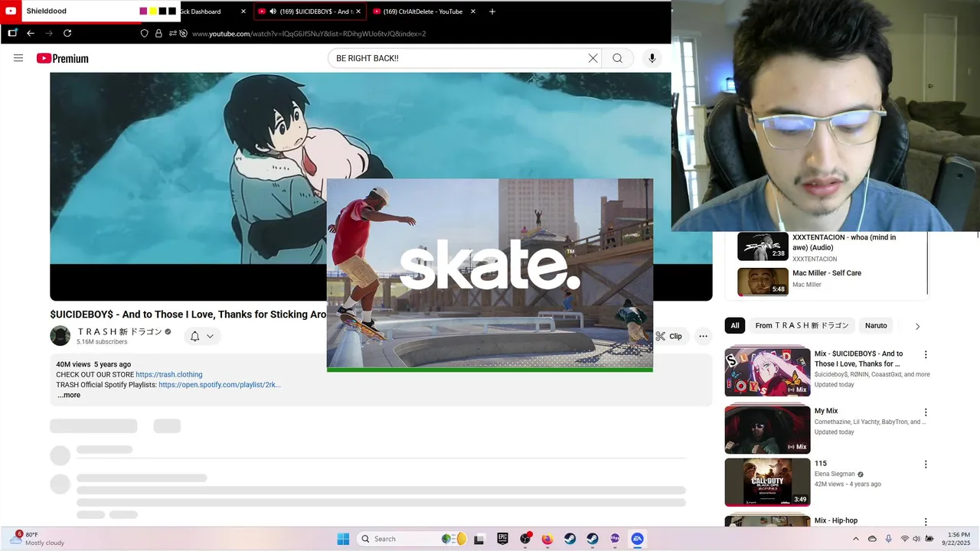The width and height of the screenshot is (980, 551).
Task: Open the EA app from the taskbar
Action: [x=637, y=539]
